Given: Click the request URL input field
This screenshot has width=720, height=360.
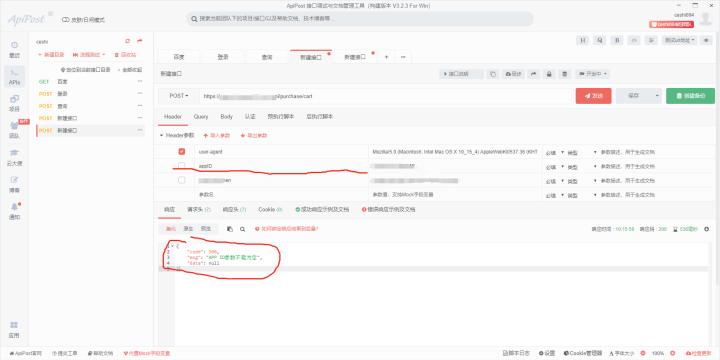Looking at the screenshot, I should [386, 96].
